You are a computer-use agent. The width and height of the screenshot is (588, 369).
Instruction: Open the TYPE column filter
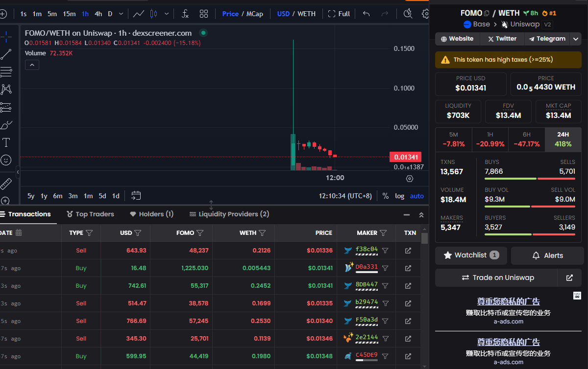coord(89,233)
